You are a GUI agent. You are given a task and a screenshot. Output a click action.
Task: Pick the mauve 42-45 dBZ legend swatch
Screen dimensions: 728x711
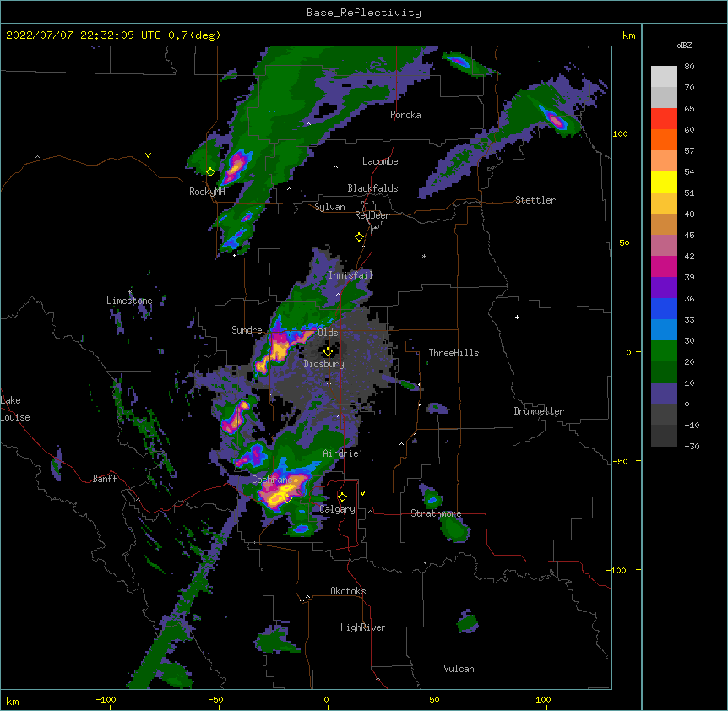point(664,246)
